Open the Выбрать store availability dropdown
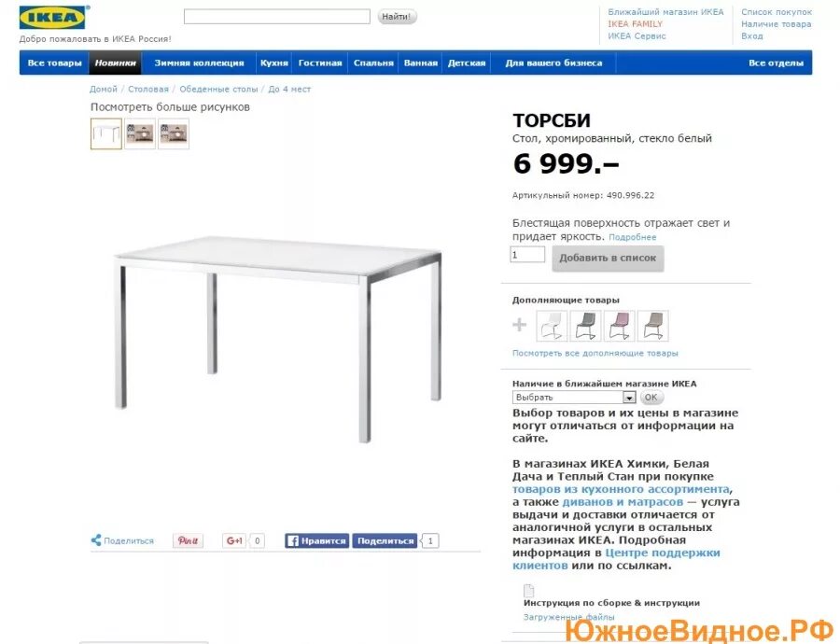 pos(574,397)
